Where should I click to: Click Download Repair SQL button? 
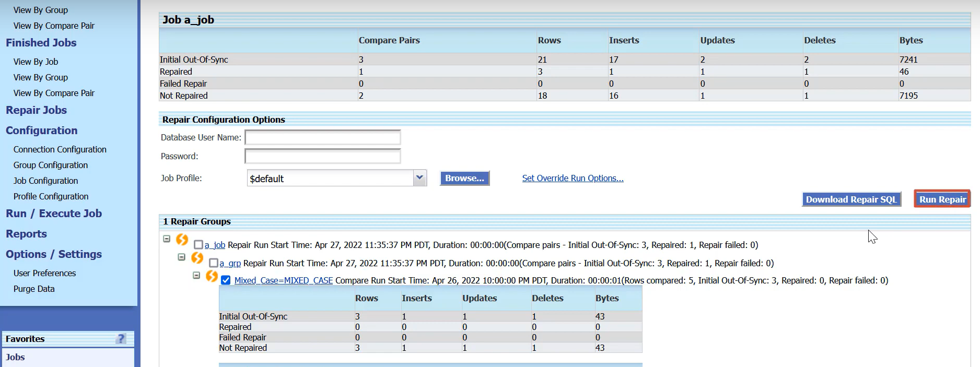click(x=851, y=199)
